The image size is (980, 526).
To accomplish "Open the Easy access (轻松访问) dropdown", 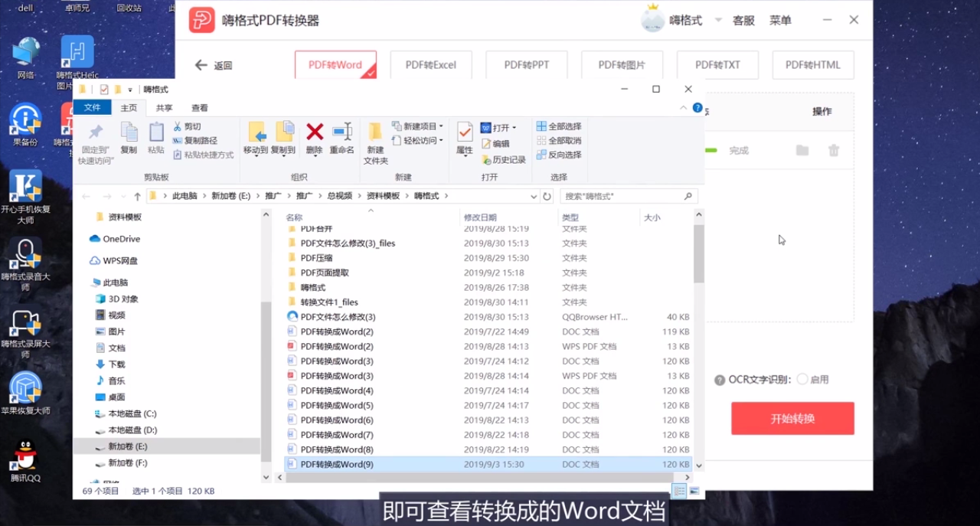I will [417, 140].
